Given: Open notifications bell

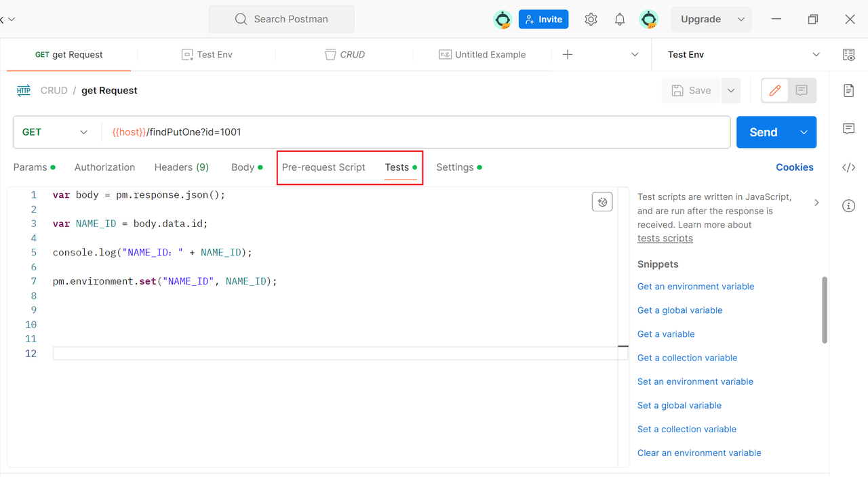Looking at the screenshot, I should 620,19.
